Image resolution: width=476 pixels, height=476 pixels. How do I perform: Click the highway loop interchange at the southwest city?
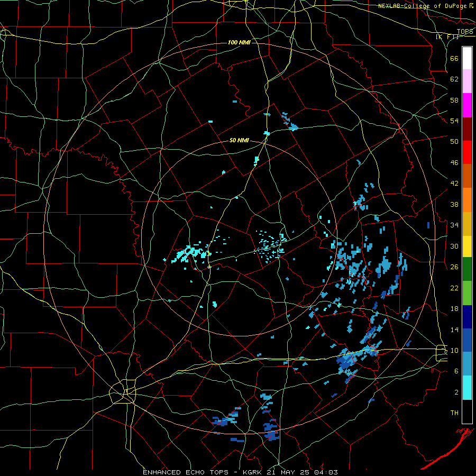[x=123, y=391]
